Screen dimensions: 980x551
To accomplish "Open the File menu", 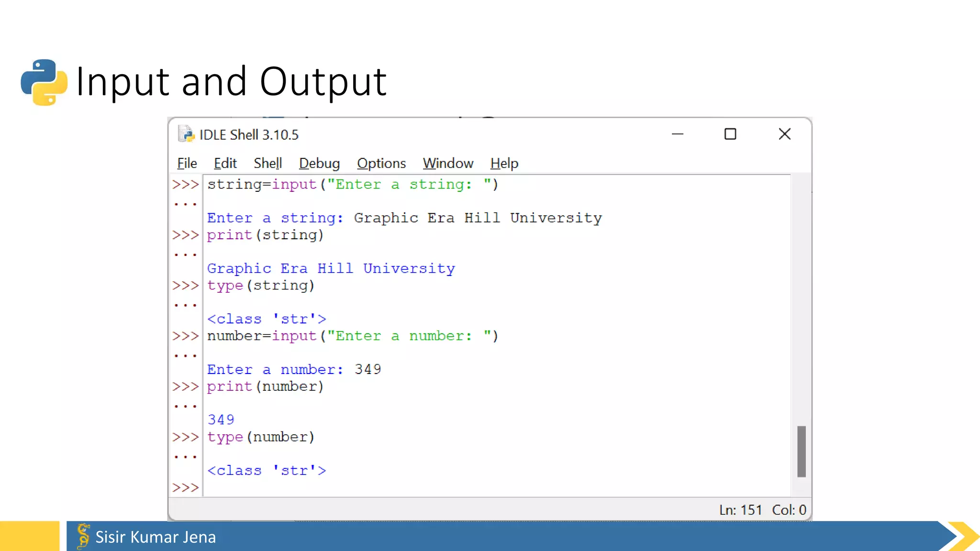I will tap(187, 164).
